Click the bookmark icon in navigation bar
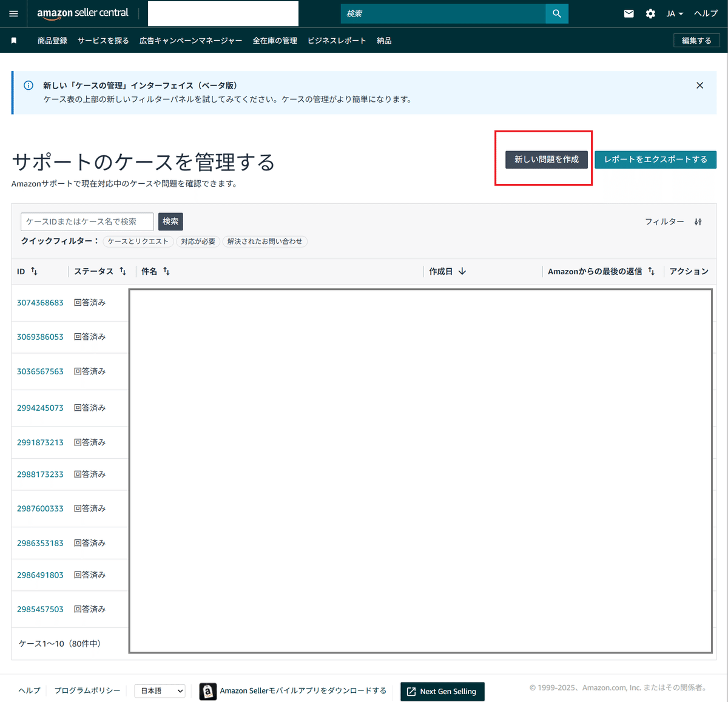 coord(14,41)
